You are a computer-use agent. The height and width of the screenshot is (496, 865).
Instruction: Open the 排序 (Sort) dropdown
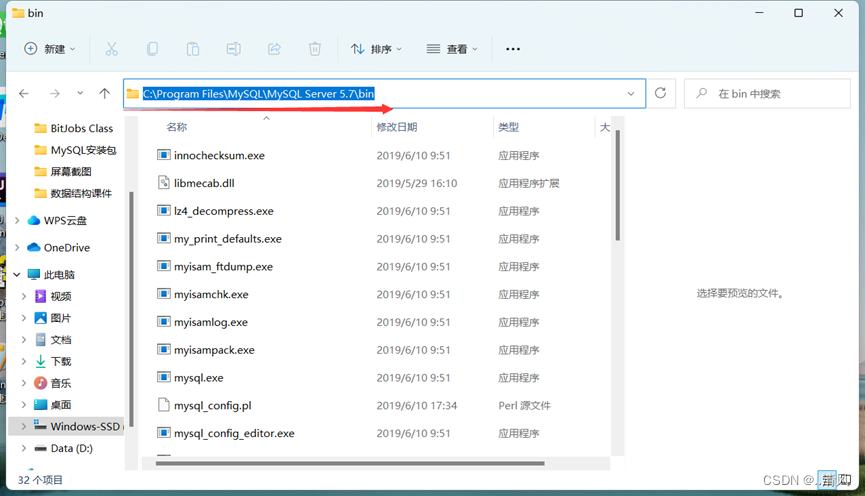coord(376,49)
